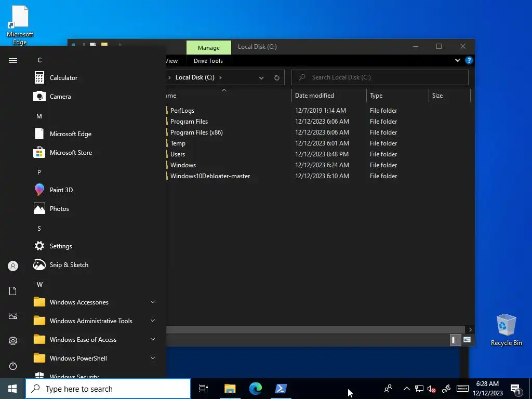
Task: Click Local Disk (C:) breadcrumb
Action: click(195, 77)
